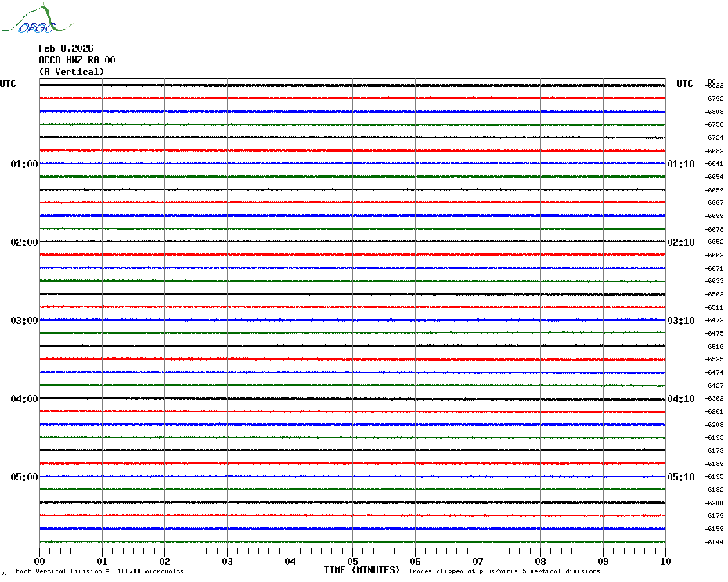This screenshot has height=582, width=728.
Task: Click the -6822 DC offset value
Action: point(715,86)
